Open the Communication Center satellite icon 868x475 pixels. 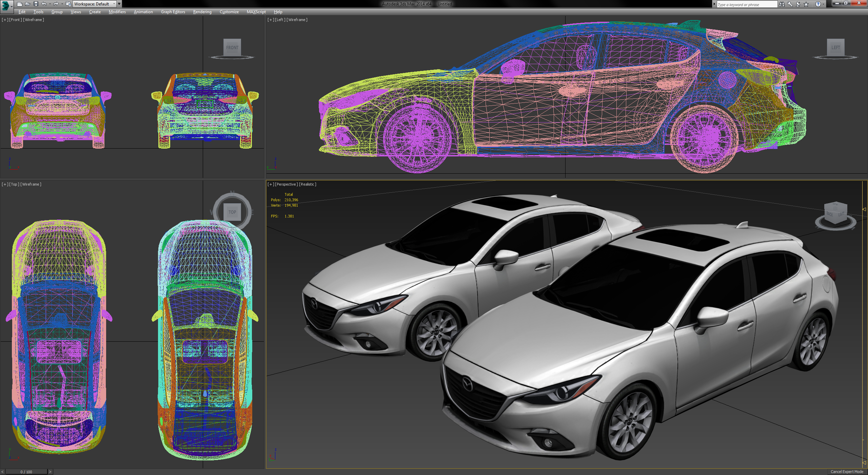click(x=798, y=4)
